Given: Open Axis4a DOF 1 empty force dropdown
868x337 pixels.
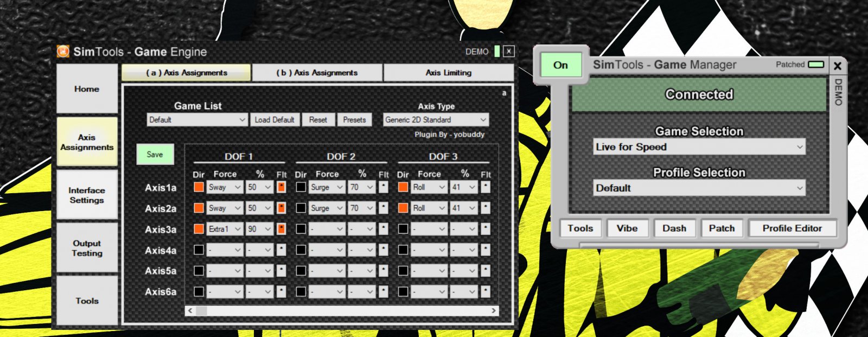Looking at the screenshot, I should coord(225,250).
